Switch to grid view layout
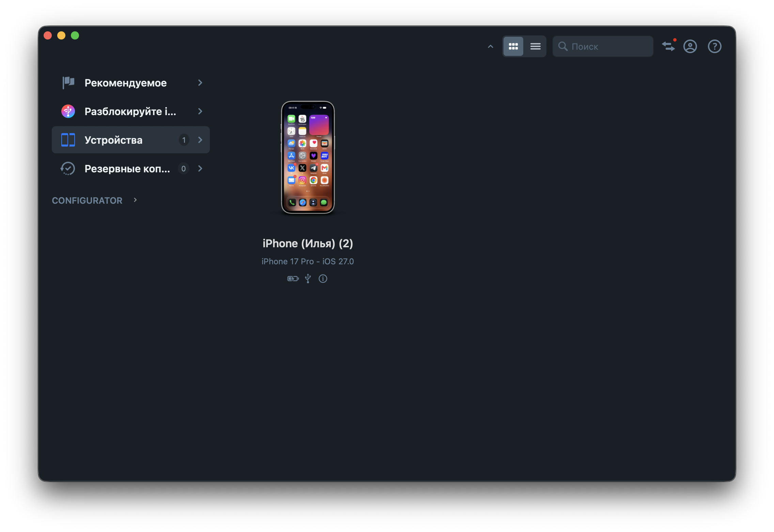Viewport: 774px width, 532px height. pyautogui.click(x=513, y=46)
